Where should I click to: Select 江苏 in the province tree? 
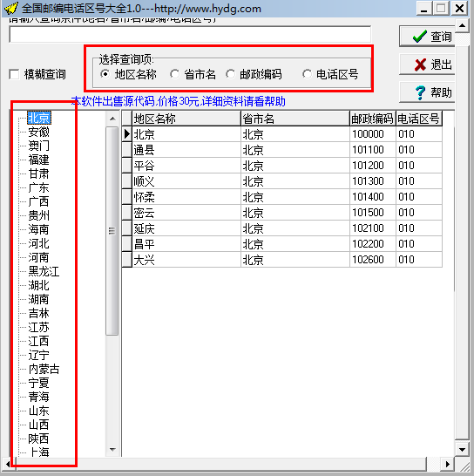click(38, 327)
